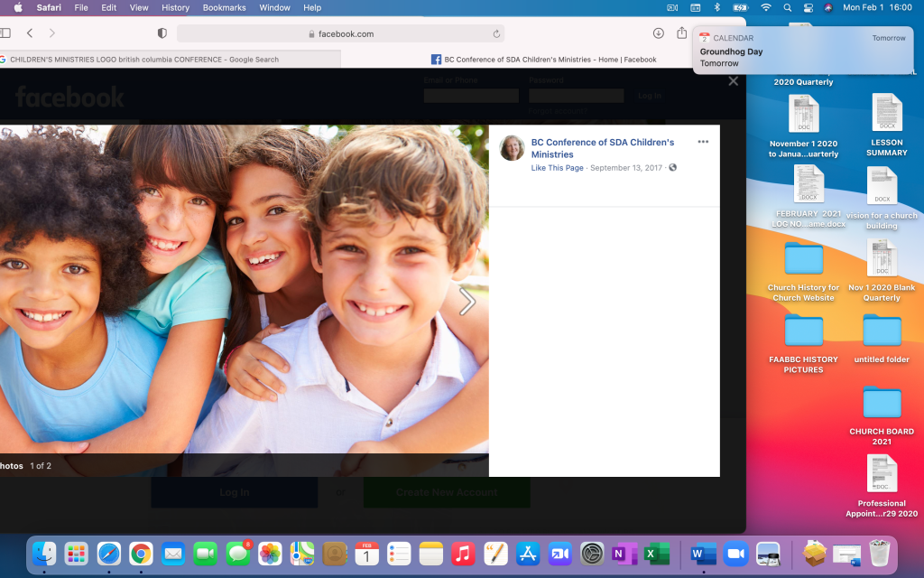Click the menu bar clock Mon Feb 1
Viewport: 924px width, 578px height.
[x=877, y=7]
